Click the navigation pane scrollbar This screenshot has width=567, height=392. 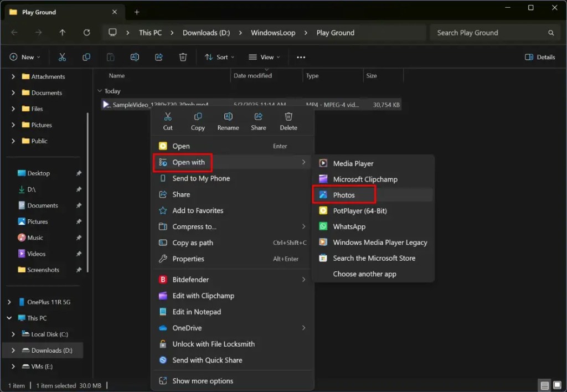87,192
